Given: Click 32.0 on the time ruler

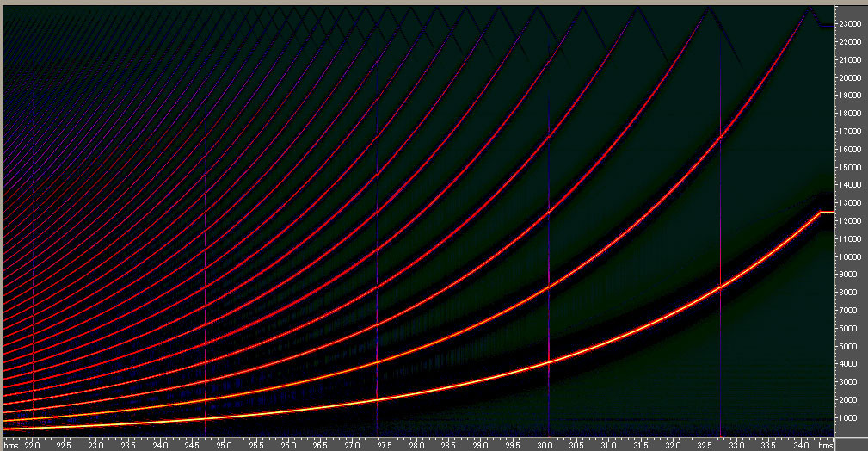Looking at the screenshot, I should coord(673,445).
